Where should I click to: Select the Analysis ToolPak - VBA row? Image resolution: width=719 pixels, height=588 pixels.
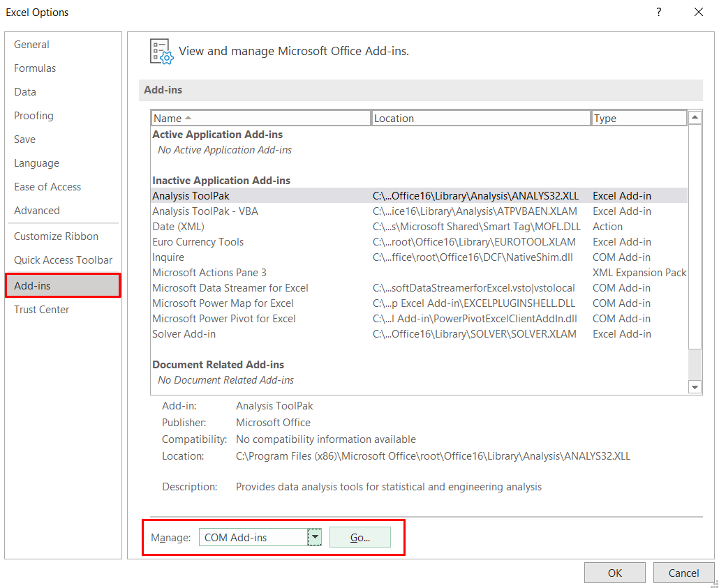(419, 211)
